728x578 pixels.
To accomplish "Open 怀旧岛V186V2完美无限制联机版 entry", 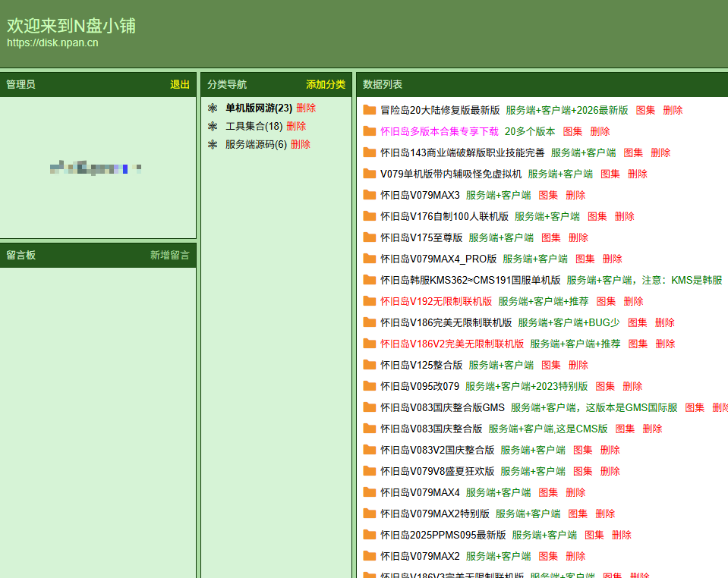I will point(452,344).
